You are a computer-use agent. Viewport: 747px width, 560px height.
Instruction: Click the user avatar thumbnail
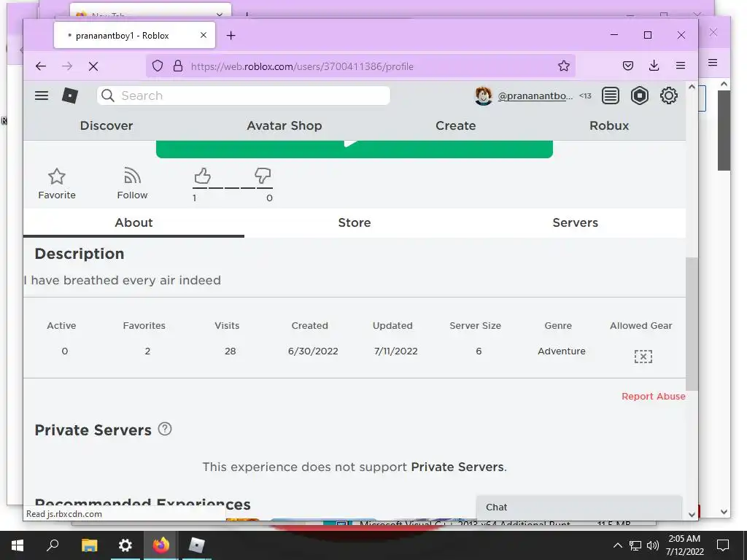click(484, 96)
